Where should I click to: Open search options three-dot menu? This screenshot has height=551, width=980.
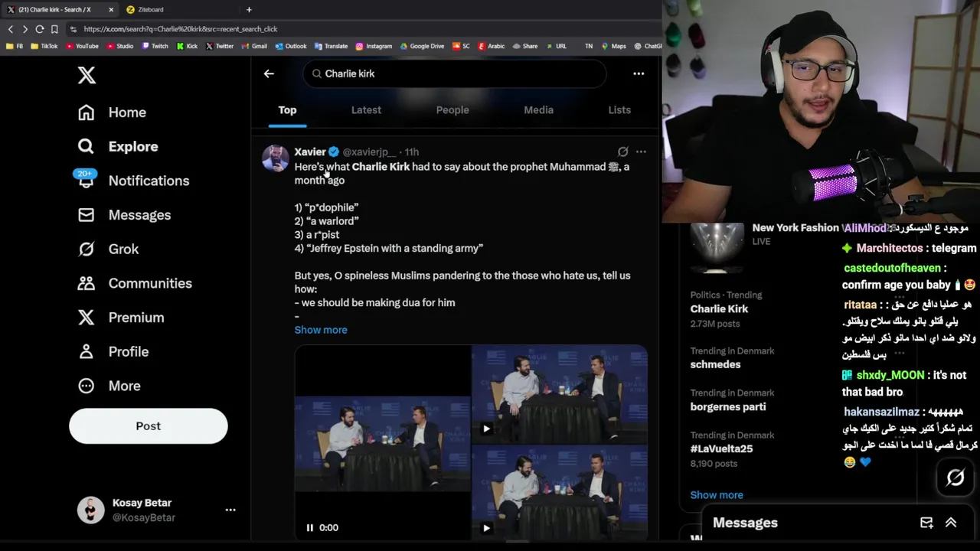pos(639,73)
